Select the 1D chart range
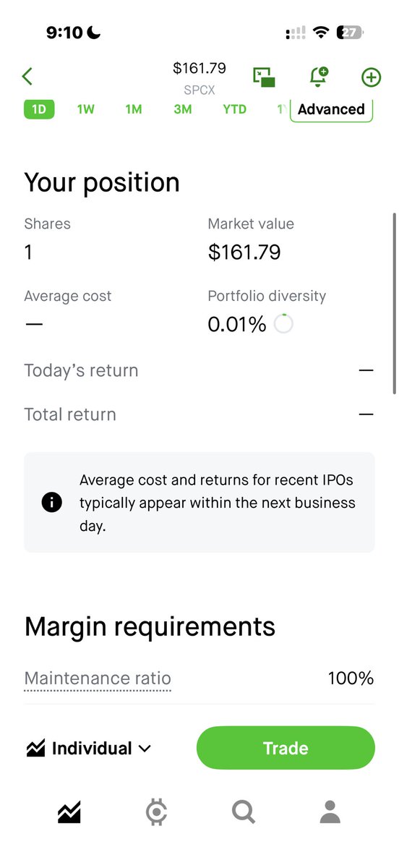Image resolution: width=399 pixels, height=868 pixels. (x=39, y=109)
